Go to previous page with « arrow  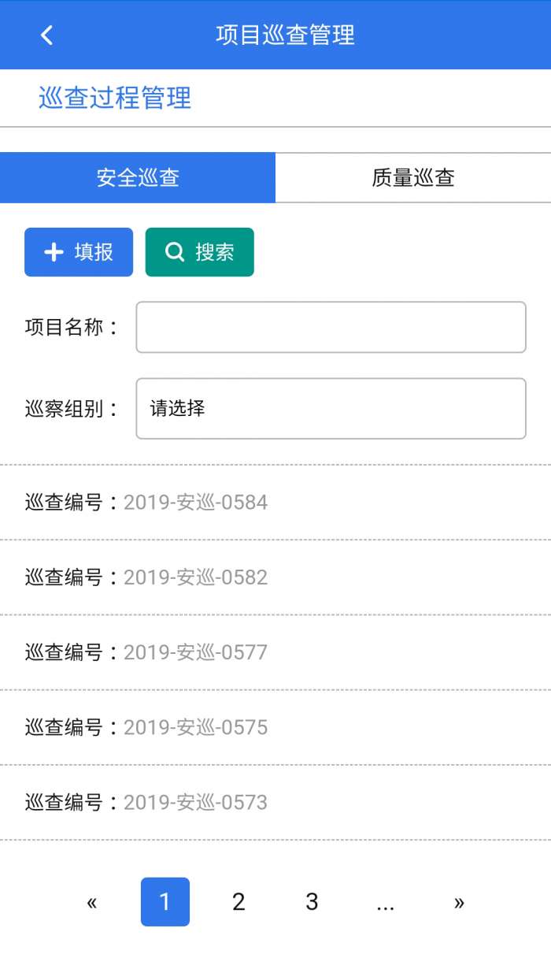coord(91,902)
